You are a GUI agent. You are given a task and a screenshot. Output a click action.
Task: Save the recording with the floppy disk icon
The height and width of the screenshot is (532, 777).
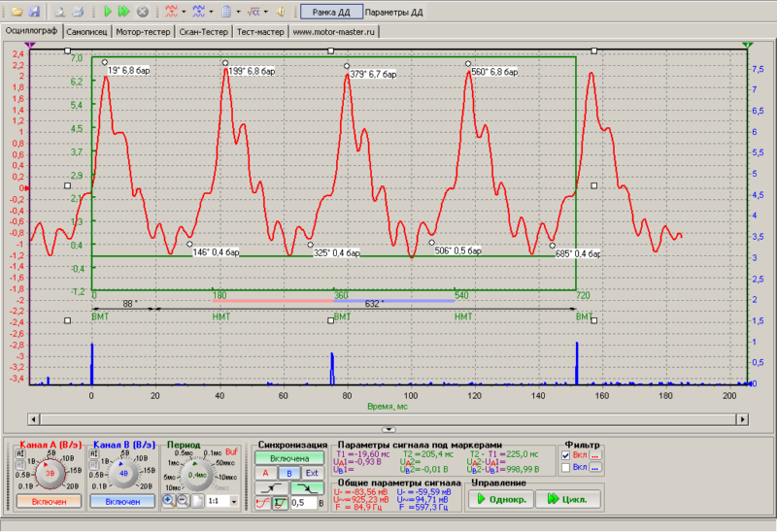pos(34,13)
